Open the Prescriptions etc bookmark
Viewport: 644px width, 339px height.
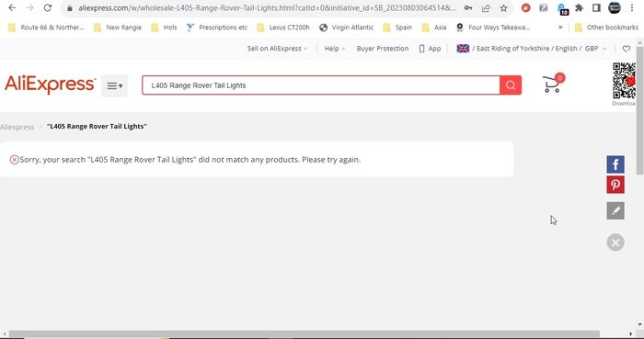point(217,28)
